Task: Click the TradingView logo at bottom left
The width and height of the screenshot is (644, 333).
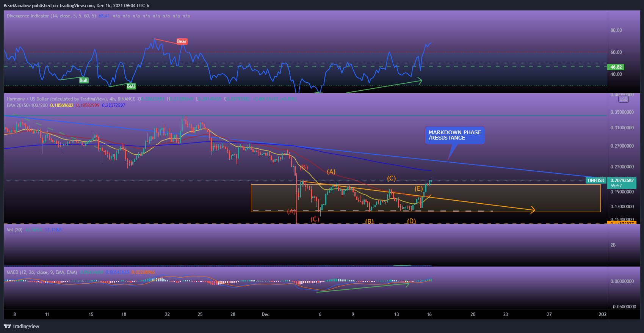Action: pyautogui.click(x=22, y=326)
